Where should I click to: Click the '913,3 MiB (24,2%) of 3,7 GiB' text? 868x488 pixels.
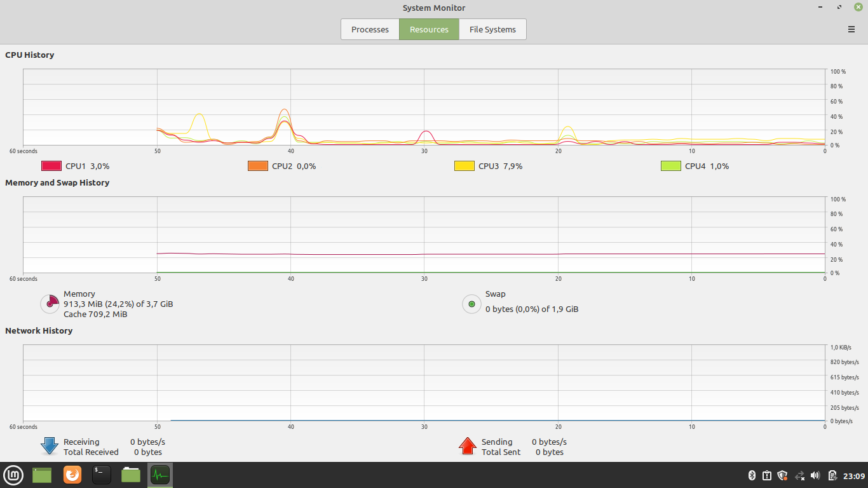118,304
